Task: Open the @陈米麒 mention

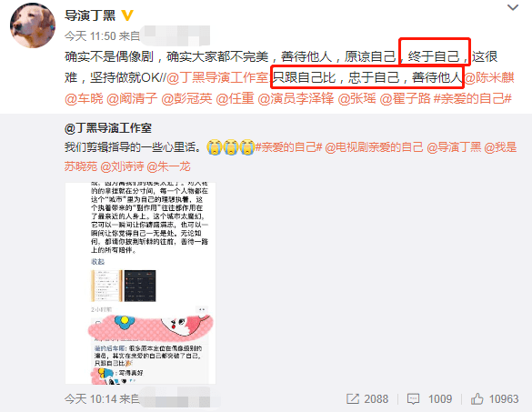Action: 489,77
